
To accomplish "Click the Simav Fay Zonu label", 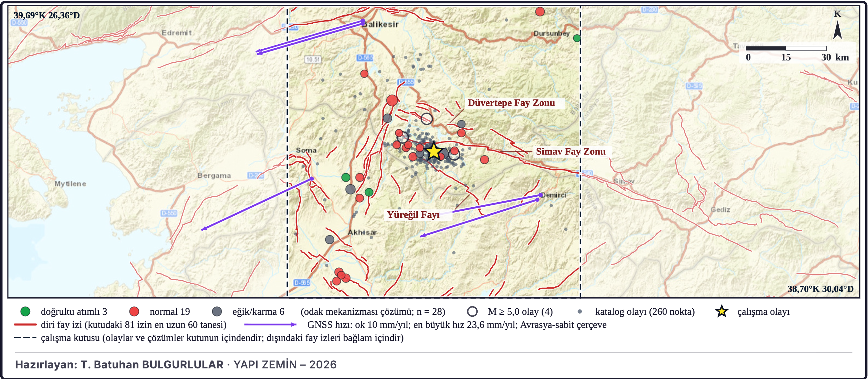I will [x=571, y=151].
